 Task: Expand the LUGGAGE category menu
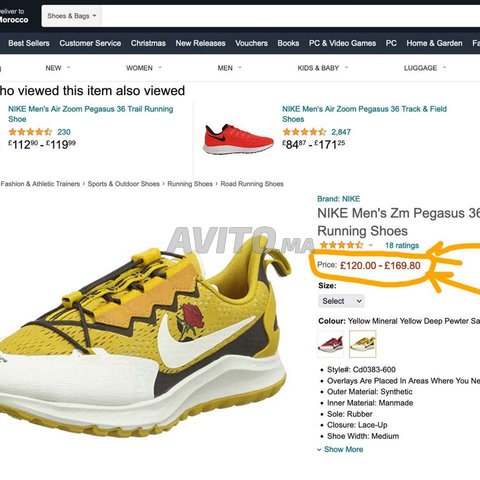[x=425, y=68]
